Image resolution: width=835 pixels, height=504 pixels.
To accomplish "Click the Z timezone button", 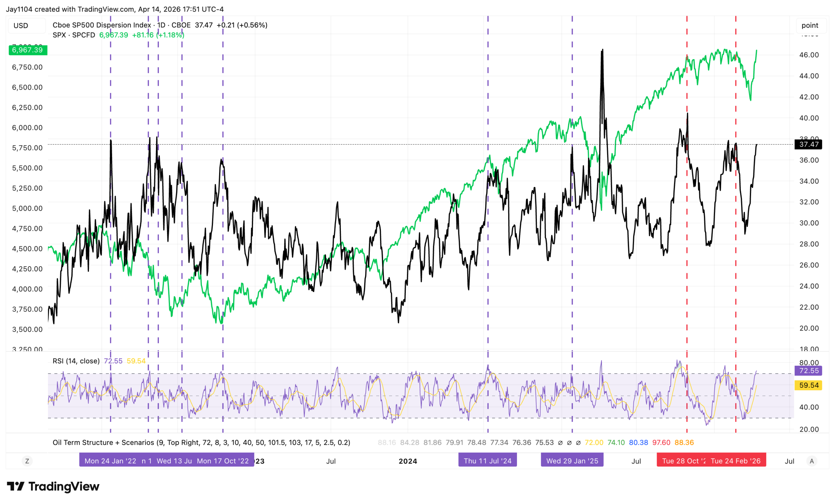I will point(27,461).
